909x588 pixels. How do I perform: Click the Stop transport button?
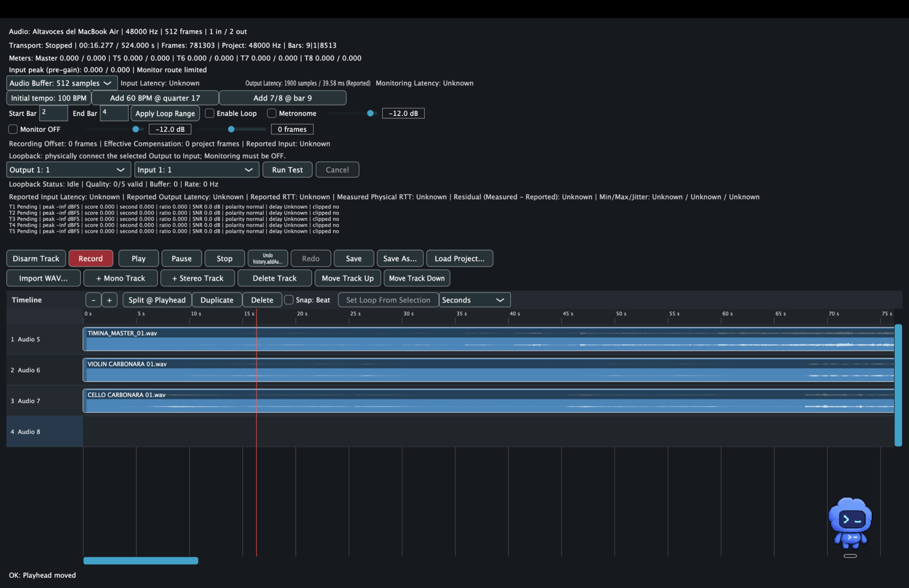click(x=225, y=258)
